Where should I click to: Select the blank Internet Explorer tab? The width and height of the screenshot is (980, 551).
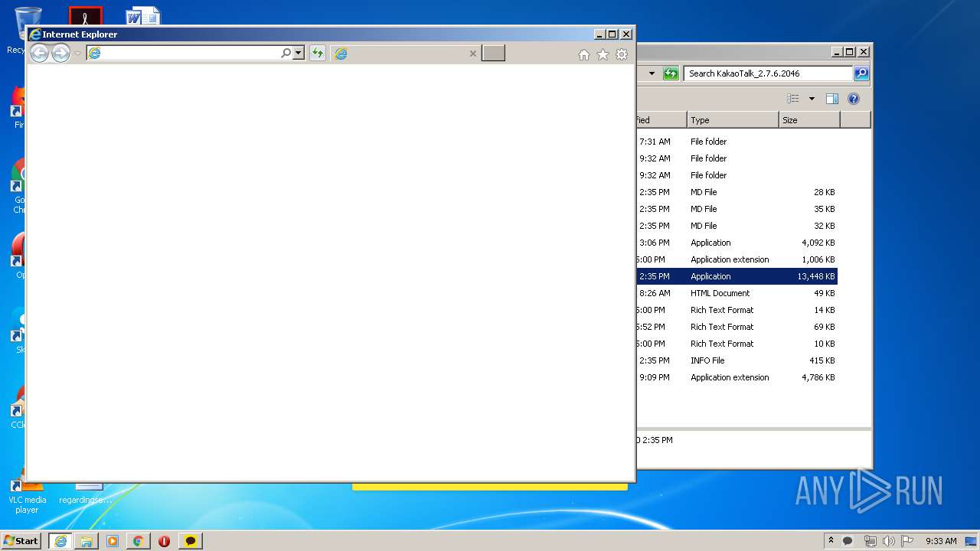click(x=407, y=53)
